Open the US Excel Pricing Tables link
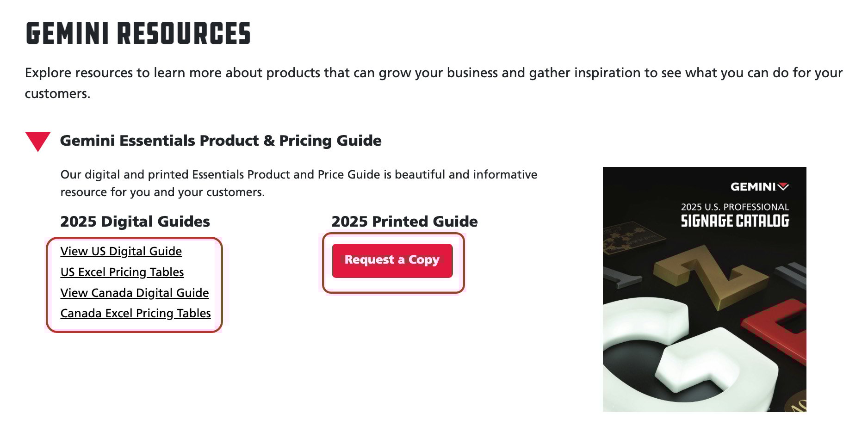This screenshot has height=432, width=868. point(122,272)
